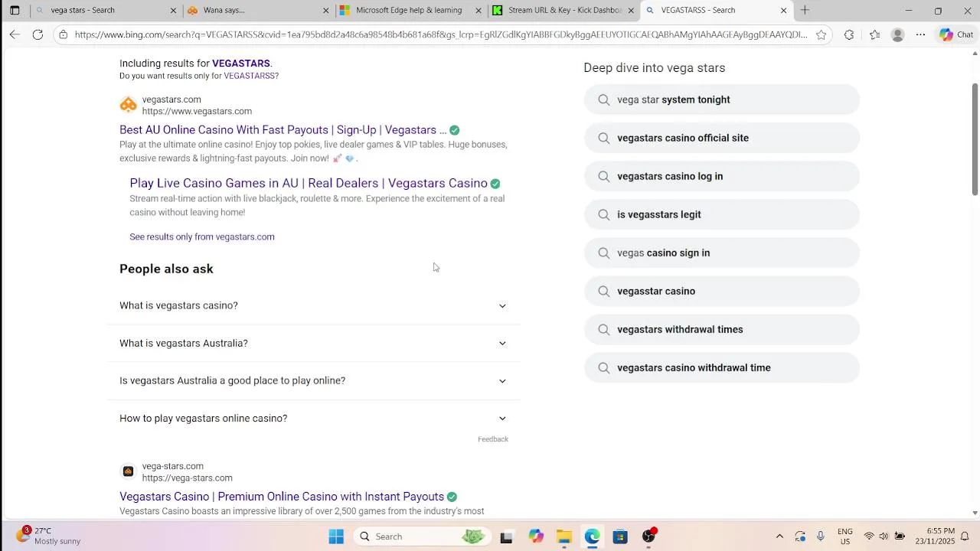This screenshot has width=980, height=551.
Task: Go back to the previous page
Action: coord(15,34)
